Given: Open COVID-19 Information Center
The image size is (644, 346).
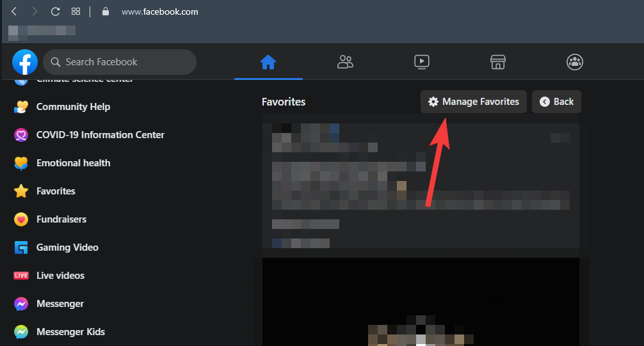Looking at the screenshot, I should (101, 134).
